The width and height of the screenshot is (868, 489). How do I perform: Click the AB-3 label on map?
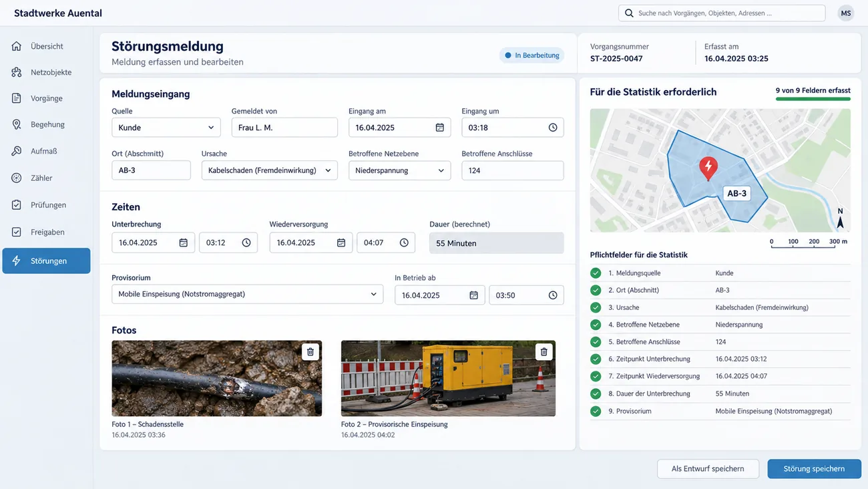coord(737,194)
